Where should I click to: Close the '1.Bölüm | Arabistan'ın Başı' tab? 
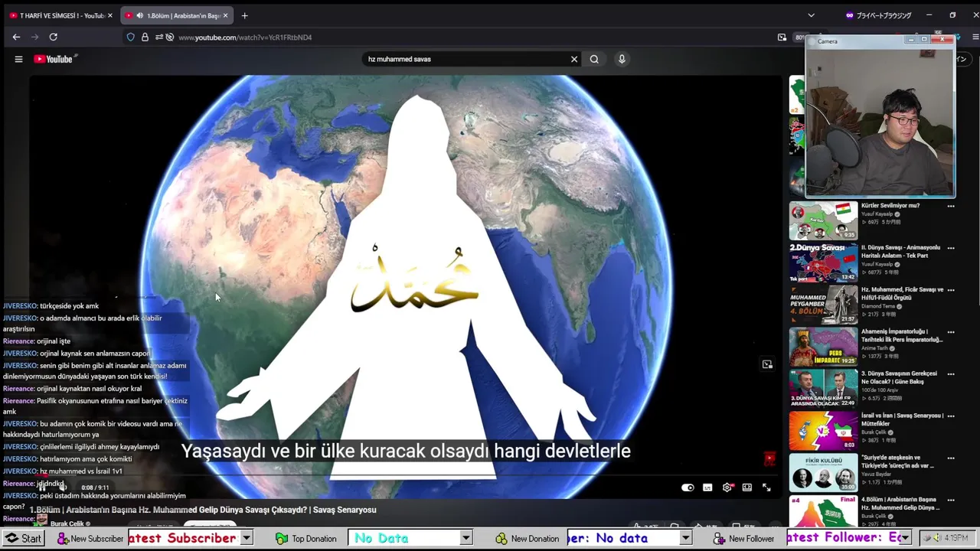coord(225,15)
